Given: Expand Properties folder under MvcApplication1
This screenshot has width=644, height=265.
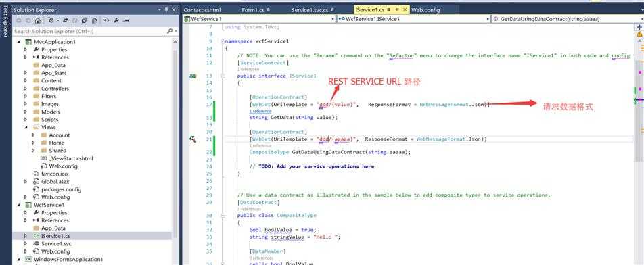Looking at the screenshot, I should (x=26, y=49).
